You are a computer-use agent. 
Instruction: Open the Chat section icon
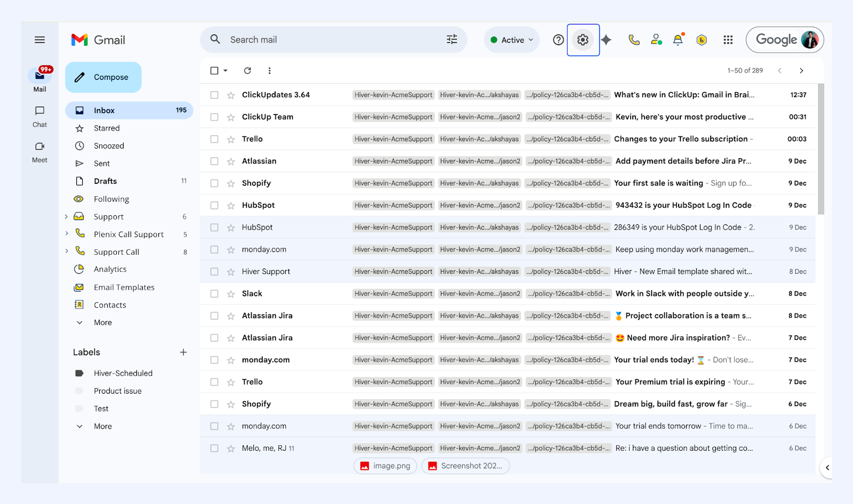40,111
